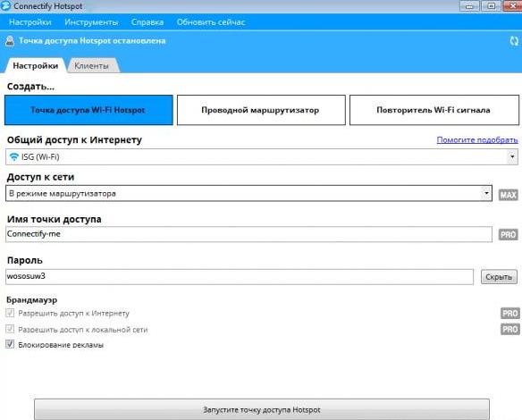Open the Справка menu
This screenshot has width=522, height=420.
(x=147, y=22)
